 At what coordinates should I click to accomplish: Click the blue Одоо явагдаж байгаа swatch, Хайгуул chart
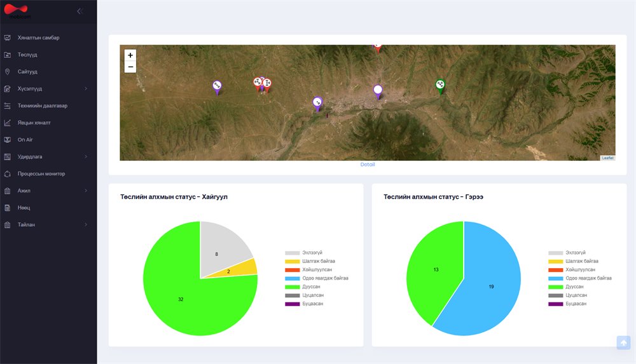[x=292, y=278]
